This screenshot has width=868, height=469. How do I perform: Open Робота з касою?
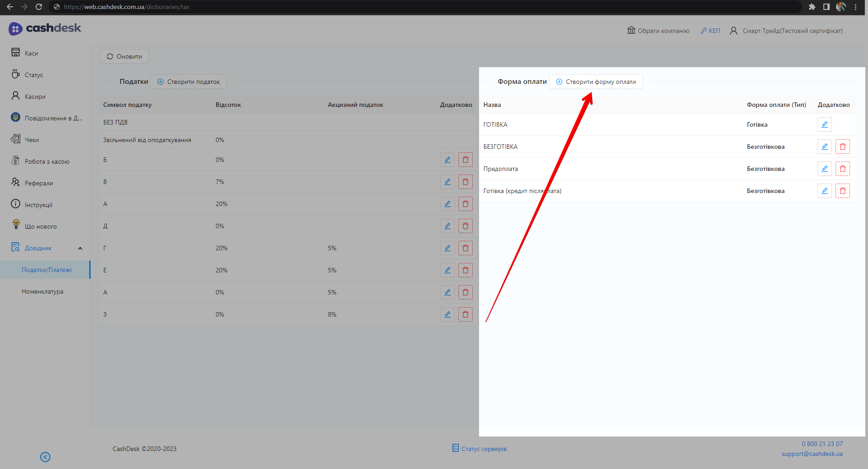click(45, 161)
